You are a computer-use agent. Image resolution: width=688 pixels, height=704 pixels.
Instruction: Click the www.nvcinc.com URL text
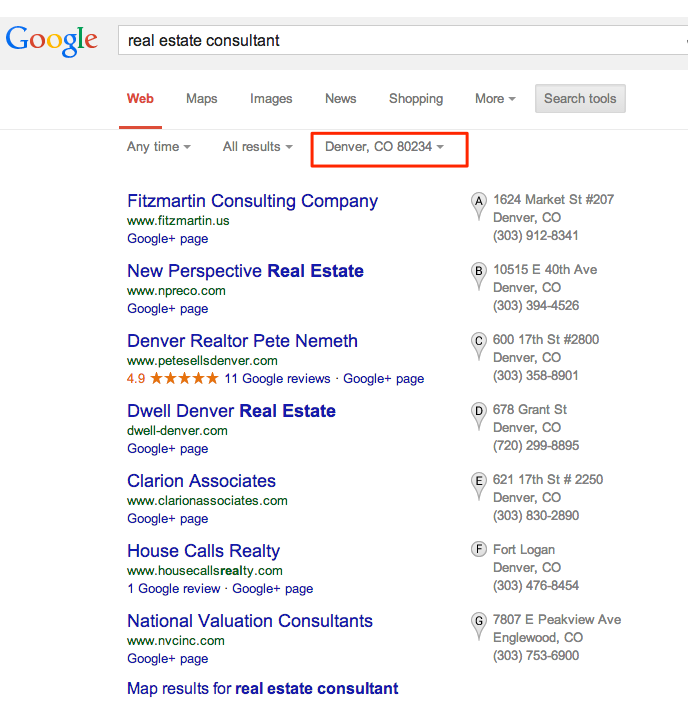[176, 641]
